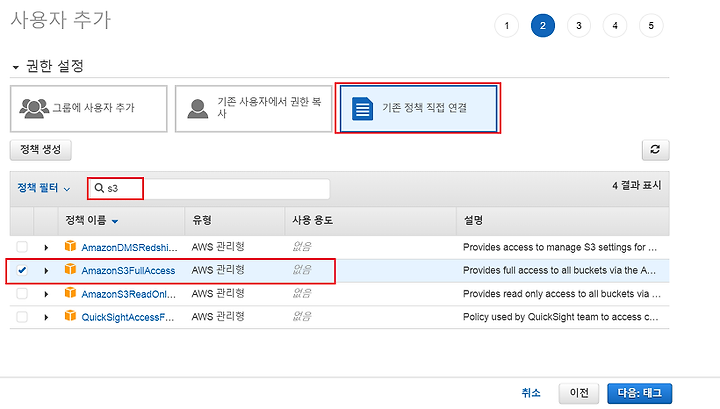Expand the AmazonS3FullAccess policy row

point(46,271)
